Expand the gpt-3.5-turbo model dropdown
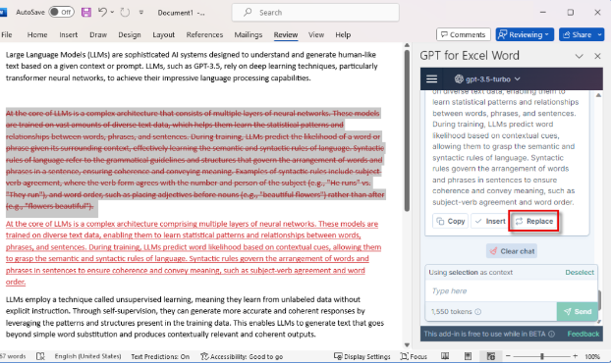 (x=487, y=79)
